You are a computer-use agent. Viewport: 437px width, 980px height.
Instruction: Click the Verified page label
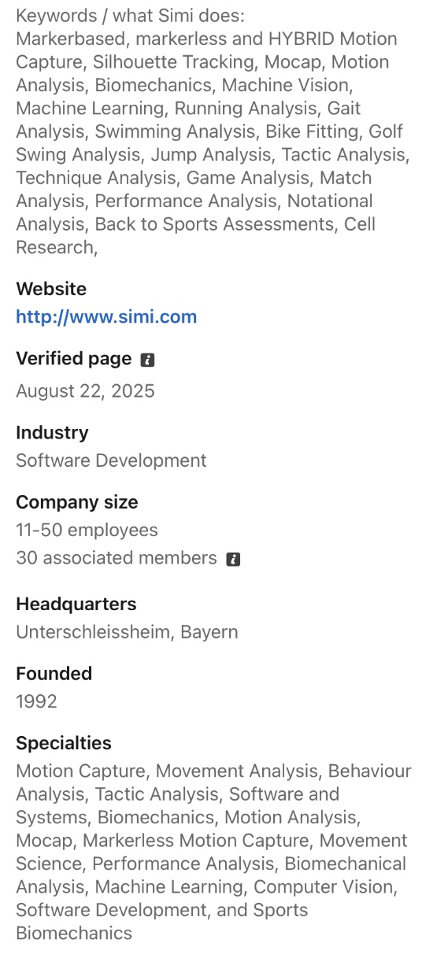(x=74, y=359)
